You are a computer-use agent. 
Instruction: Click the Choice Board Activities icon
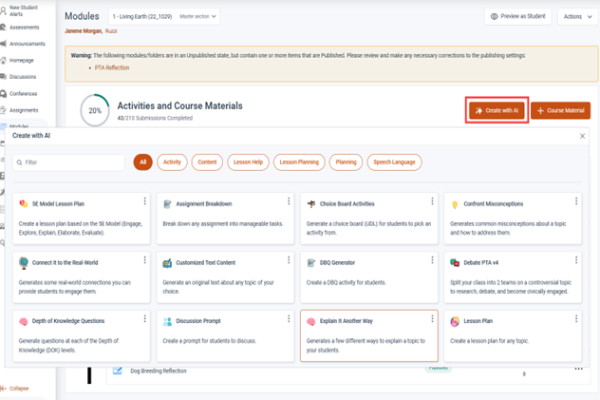tap(311, 204)
